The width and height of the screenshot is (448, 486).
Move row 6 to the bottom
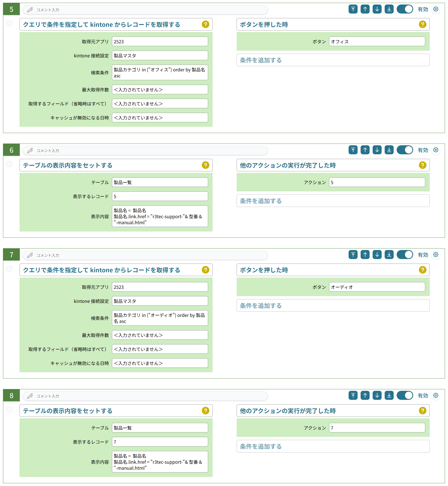point(389,150)
